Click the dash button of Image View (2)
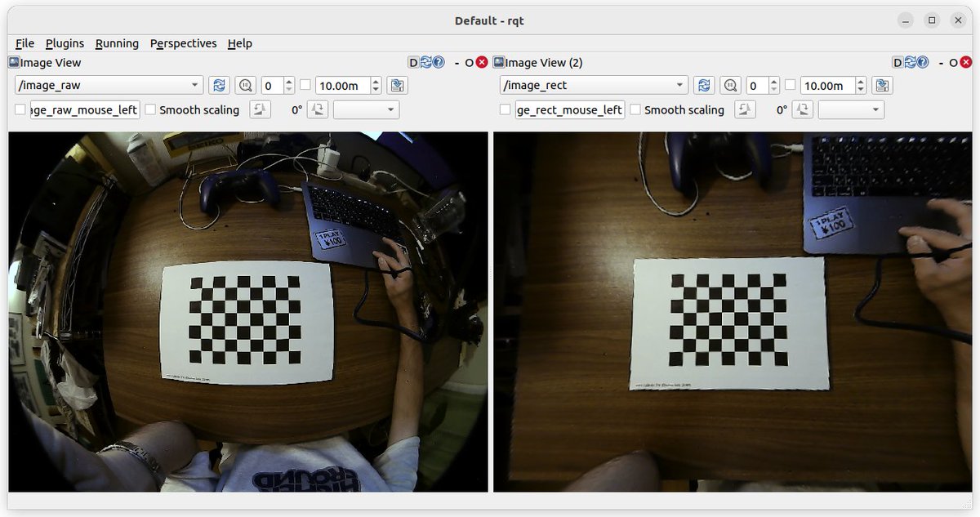Screen dimensions: 980x517 pyautogui.click(x=942, y=62)
